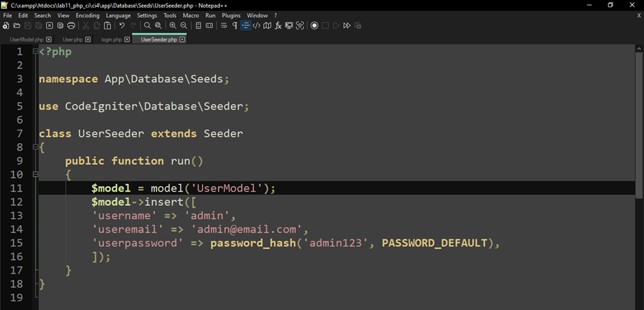644x310 pixels.
Task: Toggle Word Wrap toolbar icon
Action: click(x=224, y=25)
